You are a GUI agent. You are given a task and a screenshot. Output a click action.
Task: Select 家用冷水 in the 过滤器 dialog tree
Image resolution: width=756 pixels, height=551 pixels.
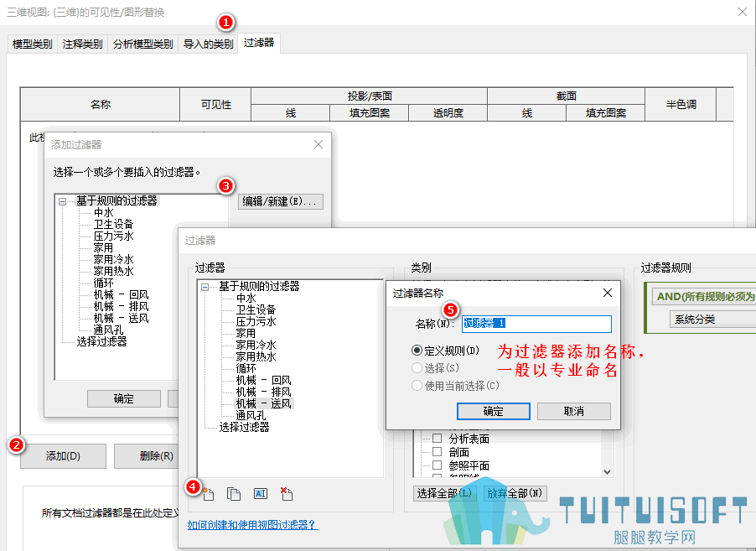256,345
